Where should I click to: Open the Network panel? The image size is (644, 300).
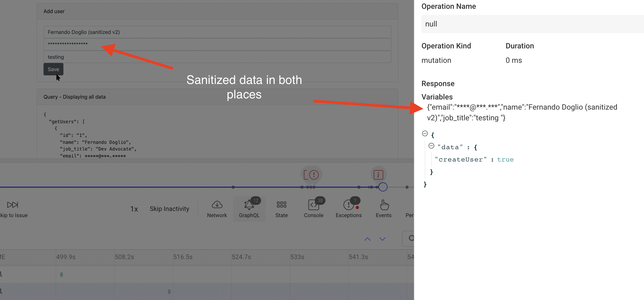(x=217, y=209)
